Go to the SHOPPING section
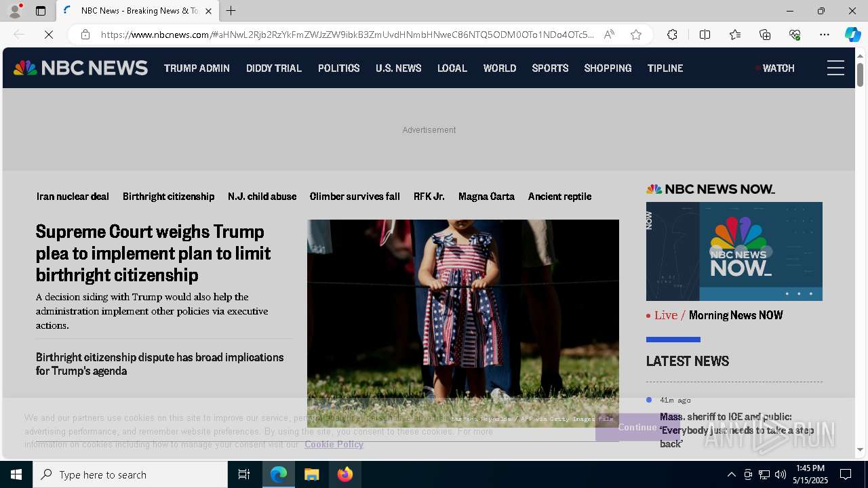This screenshot has height=488, width=868. click(x=608, y=68)
